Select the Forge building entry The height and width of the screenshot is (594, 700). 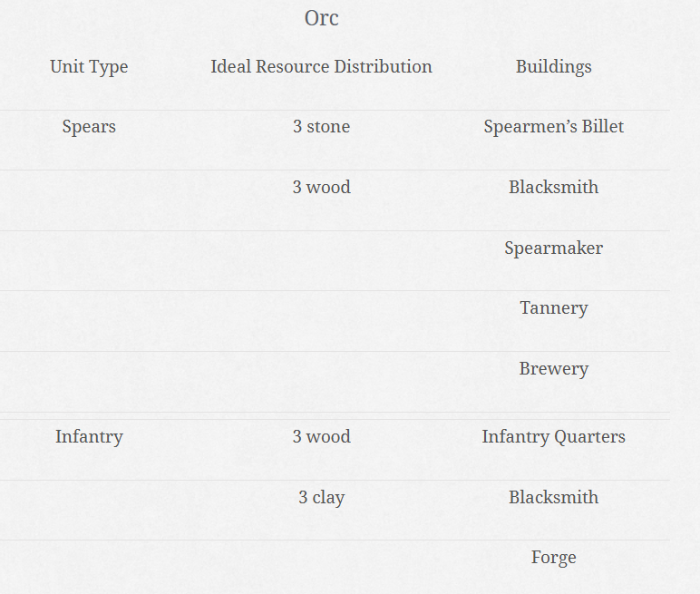tap(553, 558)
